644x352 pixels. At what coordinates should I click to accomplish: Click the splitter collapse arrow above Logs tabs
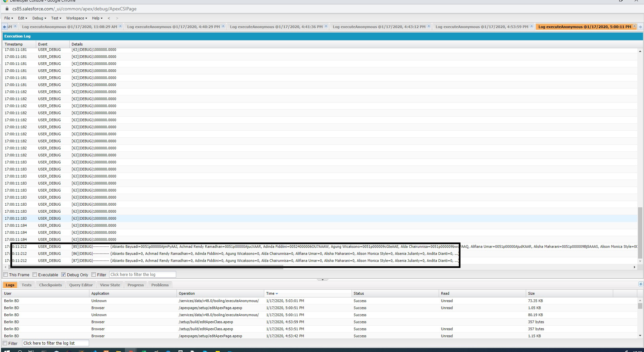pyautogui.click(x=323, y=279)
